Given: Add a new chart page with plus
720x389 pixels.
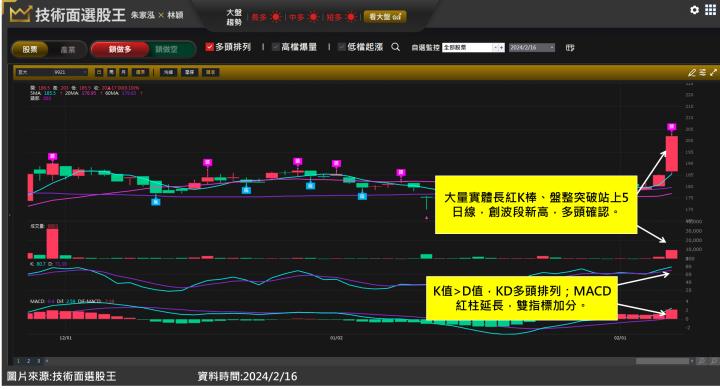Looking at the screenshot, I should point(46,361).
